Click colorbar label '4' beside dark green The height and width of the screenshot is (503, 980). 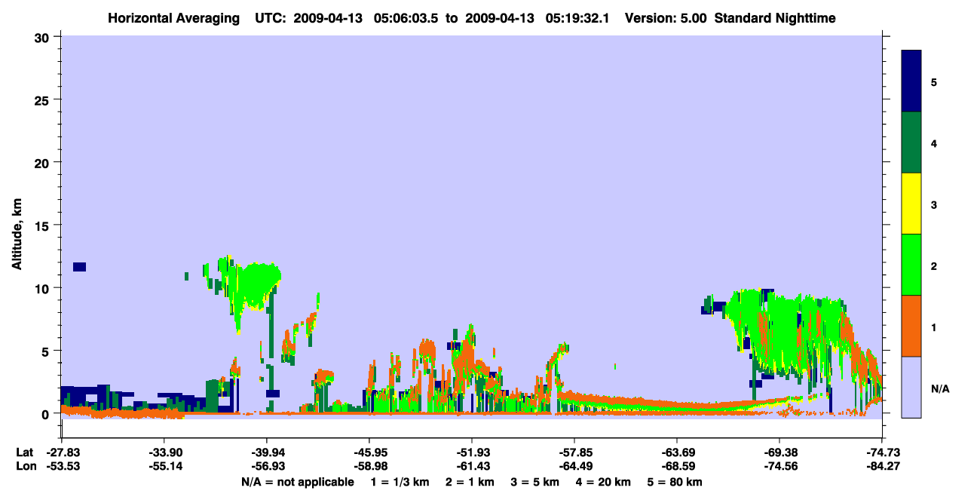tap(934, 143)
